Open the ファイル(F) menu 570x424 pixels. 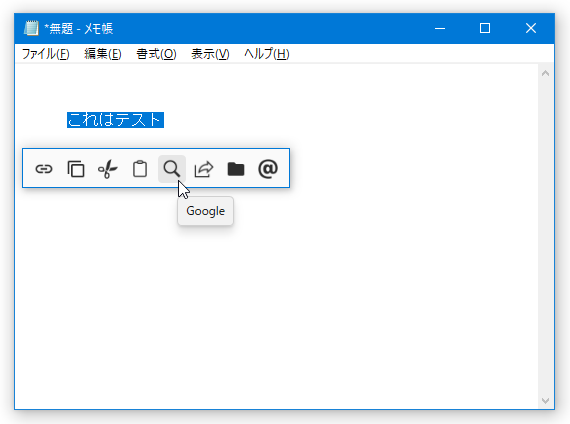tap(45, 54)
